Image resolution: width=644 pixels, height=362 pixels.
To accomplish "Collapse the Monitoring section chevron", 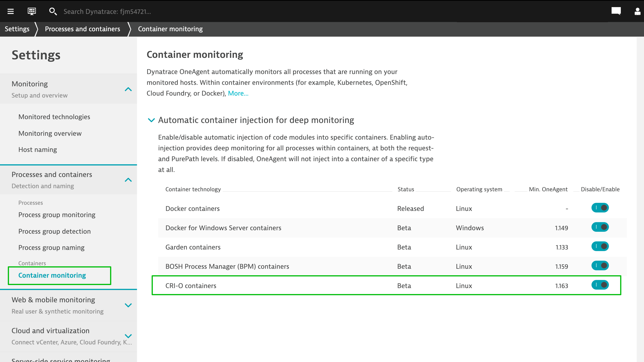I will pyautogui.click(x=128, y=89).
